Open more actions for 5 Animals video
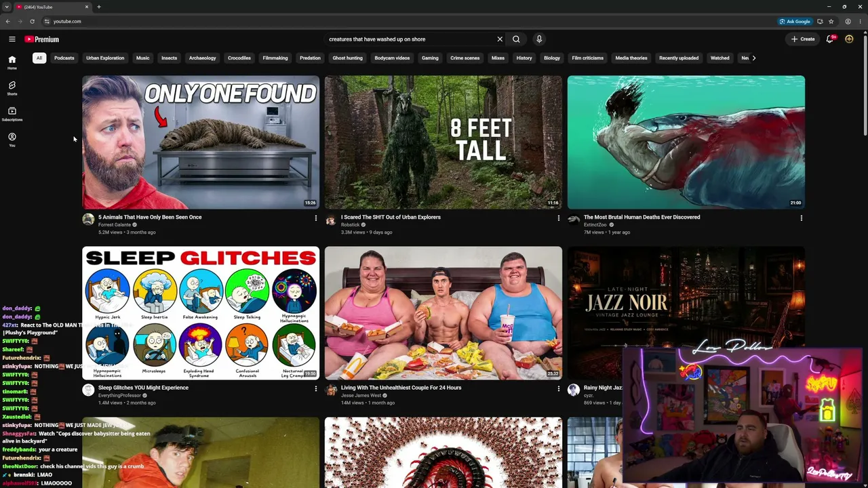Screen dimensions: 868x488 click(315, 218)
